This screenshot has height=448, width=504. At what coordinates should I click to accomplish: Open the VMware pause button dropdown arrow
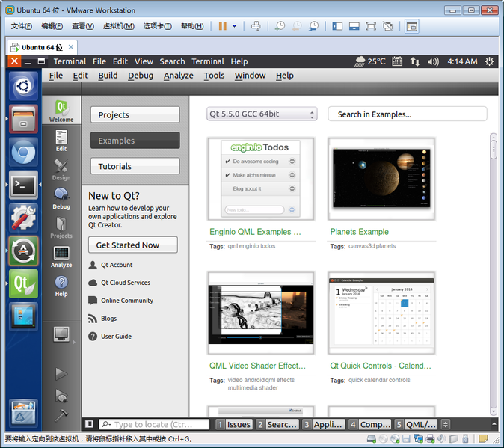coord(234,26)
